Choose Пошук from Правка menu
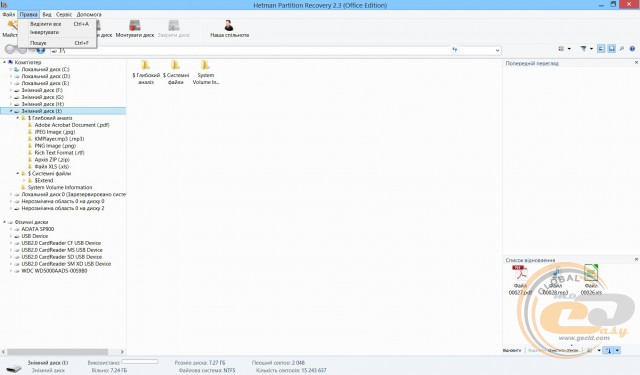This screenshot has height=375, width=640. click(x=57, y=43)
